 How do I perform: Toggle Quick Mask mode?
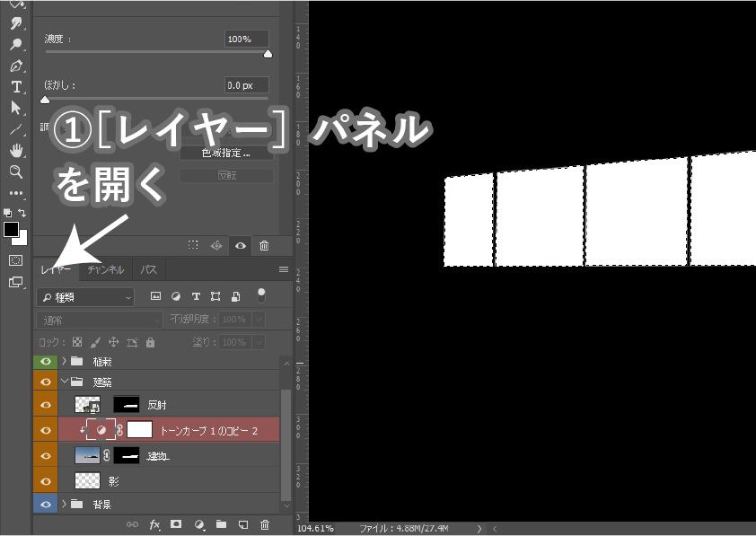(x=15, y=260)
